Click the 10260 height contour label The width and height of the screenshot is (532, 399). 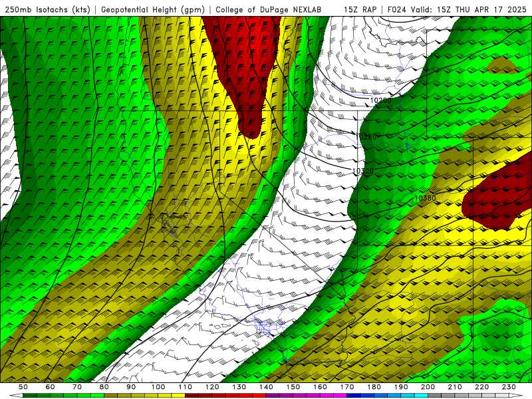(x=367, y=137)
